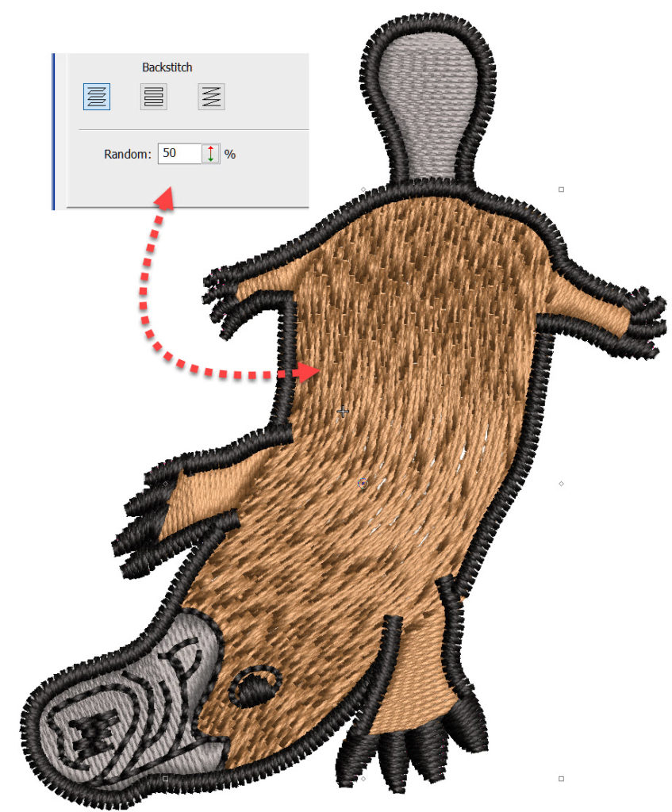Click the Random percentage input field
This screenshot has height=812, width=672.
[x=179, y=154]
